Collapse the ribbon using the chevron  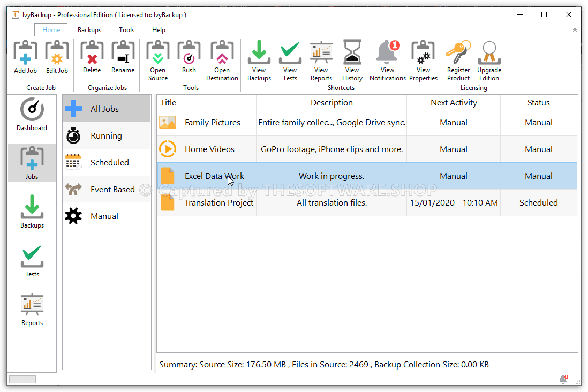(x=575, y=30)
